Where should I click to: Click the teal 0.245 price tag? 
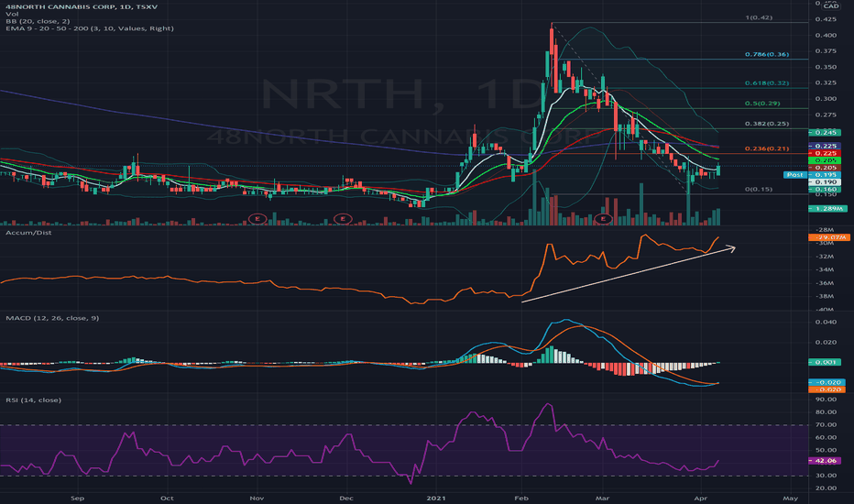[x=825, y=132]
